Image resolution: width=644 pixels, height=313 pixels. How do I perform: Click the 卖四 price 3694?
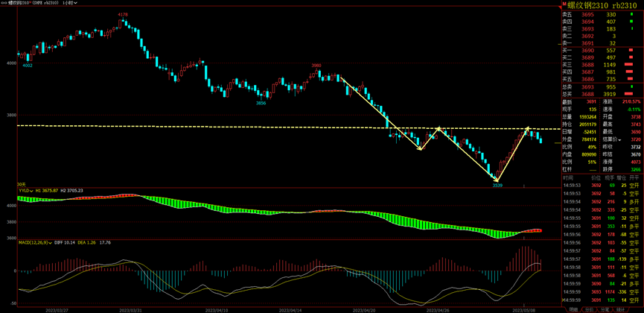pos(587,22)
